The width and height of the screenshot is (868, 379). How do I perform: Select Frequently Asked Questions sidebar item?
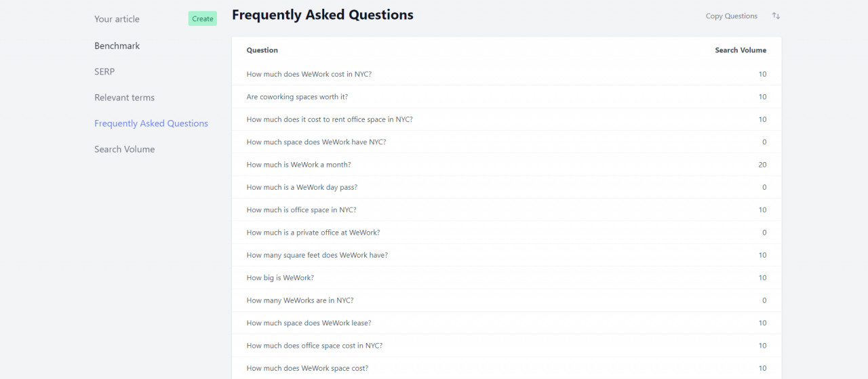click(151, 123)
